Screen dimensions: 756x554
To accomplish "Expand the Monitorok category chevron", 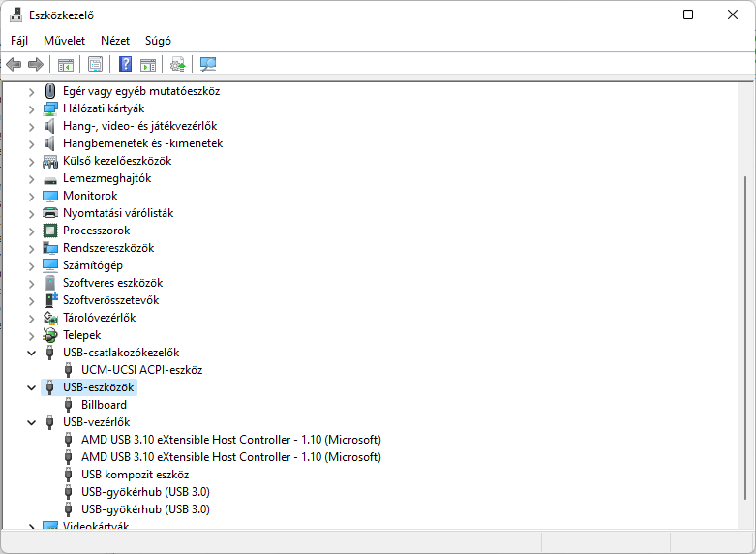I will click(31, 197).
